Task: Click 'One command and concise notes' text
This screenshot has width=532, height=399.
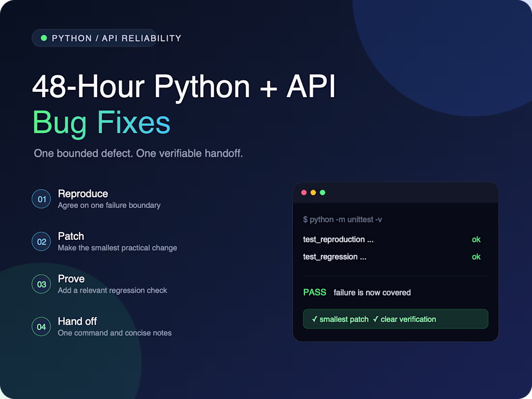Action: pos(115,333)
